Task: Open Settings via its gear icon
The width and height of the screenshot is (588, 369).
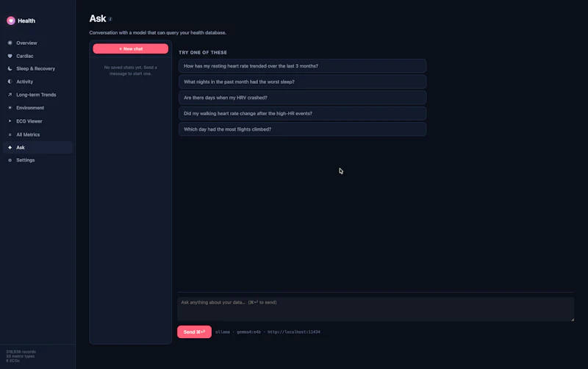Action: point(10,160)
